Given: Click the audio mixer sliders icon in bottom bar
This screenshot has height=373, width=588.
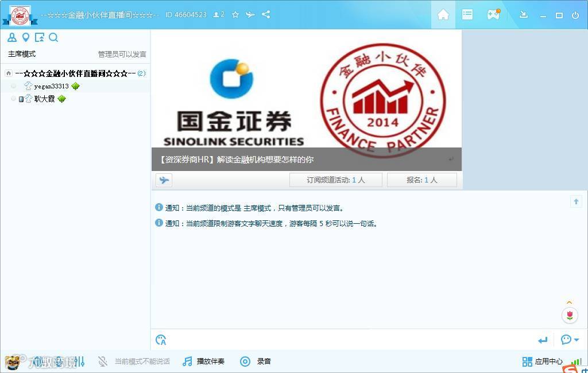Looking at the screenshot, I should 79,362.
